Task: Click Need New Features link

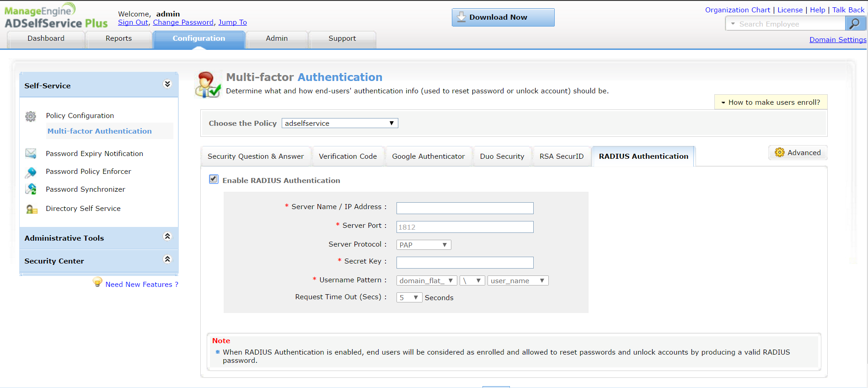Action: 142,285
